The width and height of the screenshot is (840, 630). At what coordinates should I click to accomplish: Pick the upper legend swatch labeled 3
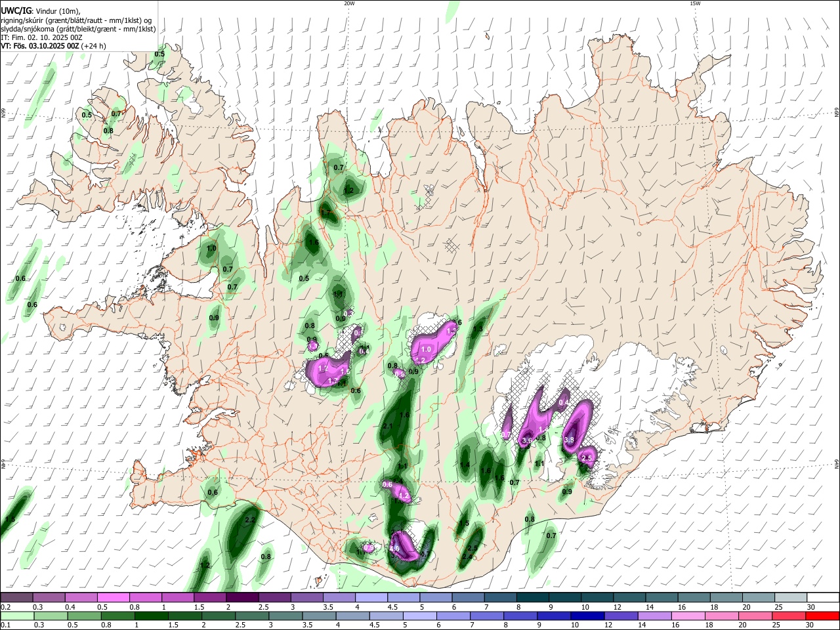point(307,597)
